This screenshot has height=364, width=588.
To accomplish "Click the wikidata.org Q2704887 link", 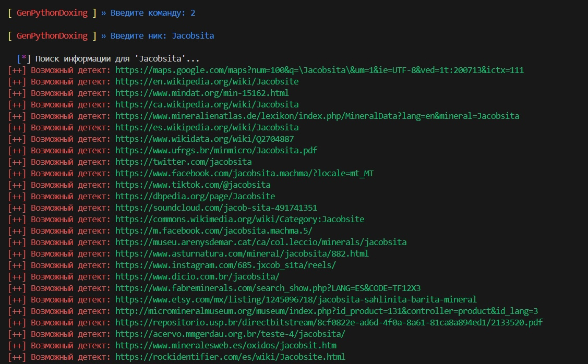I will coord(204,139).
